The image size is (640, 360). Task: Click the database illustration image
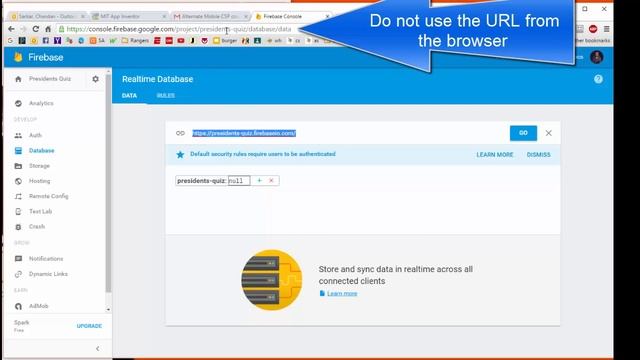coord(272,280)
